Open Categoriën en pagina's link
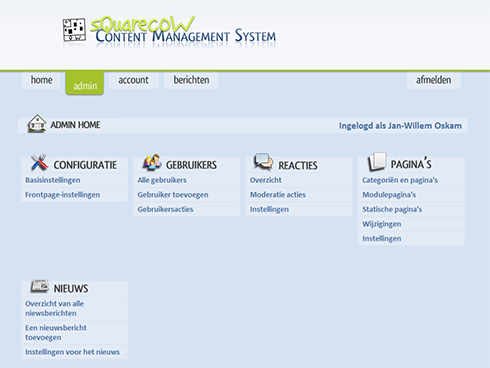Viewport: 490px width, 368px height. point(400,180)
